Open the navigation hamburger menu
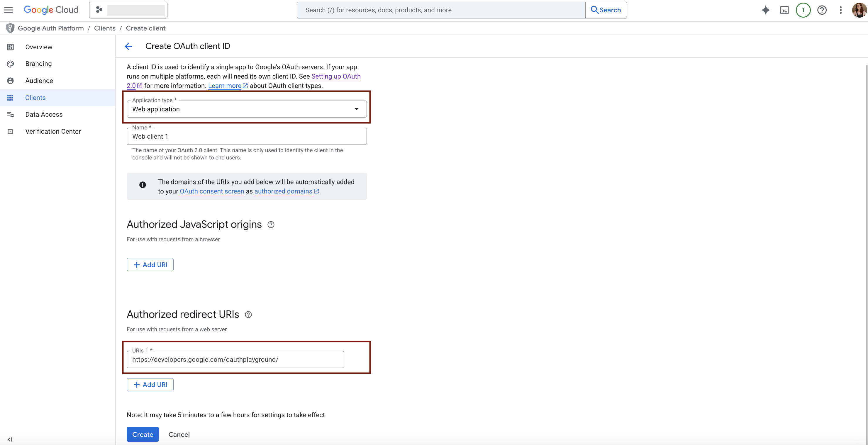Screen dimensions: 868x445 click(9, 10)
